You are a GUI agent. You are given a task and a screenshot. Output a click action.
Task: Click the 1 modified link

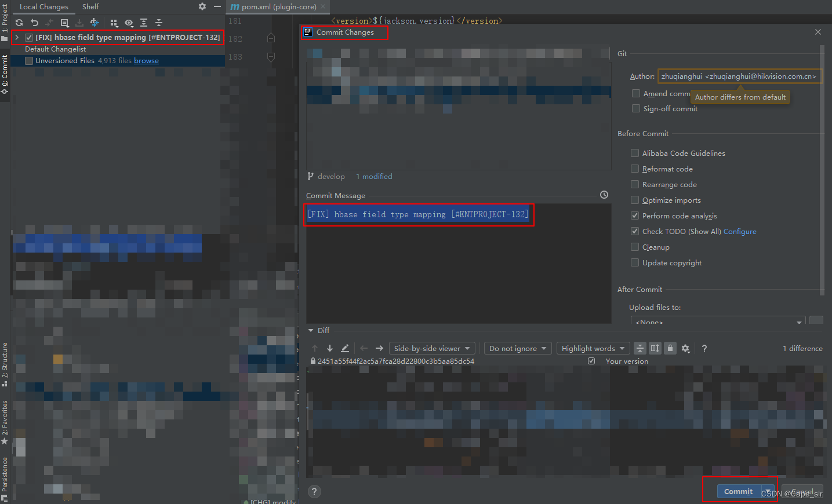point(374,177)
